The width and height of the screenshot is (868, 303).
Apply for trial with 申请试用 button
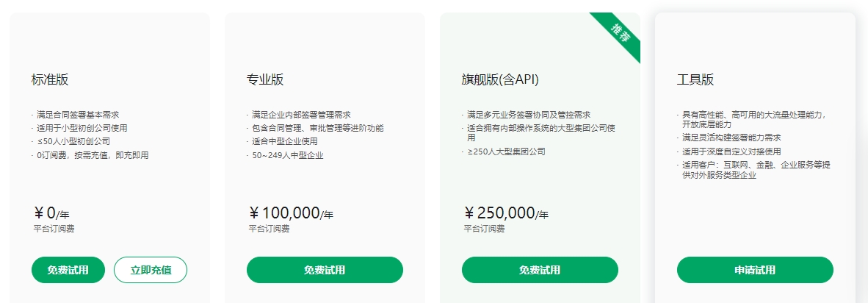pos(755,270)
